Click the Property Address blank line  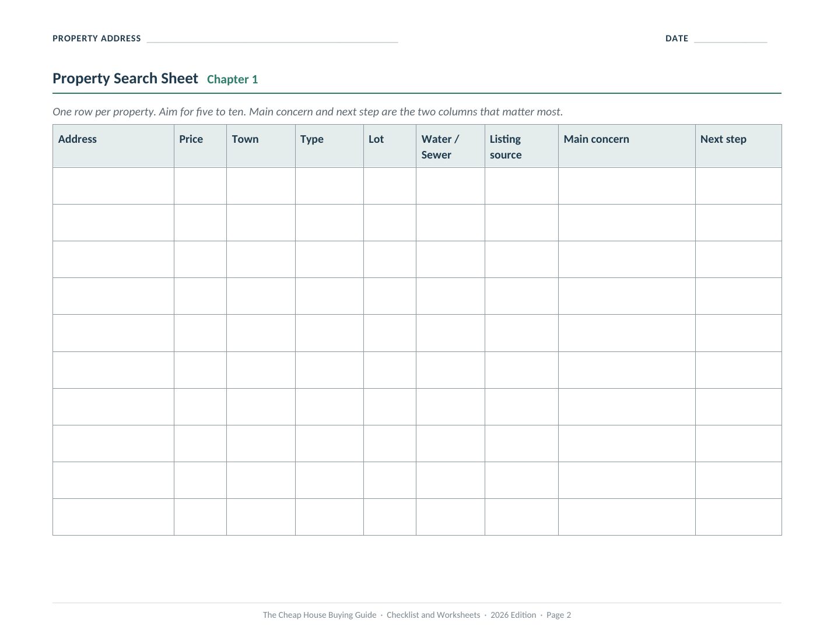(x=272, y=39)
